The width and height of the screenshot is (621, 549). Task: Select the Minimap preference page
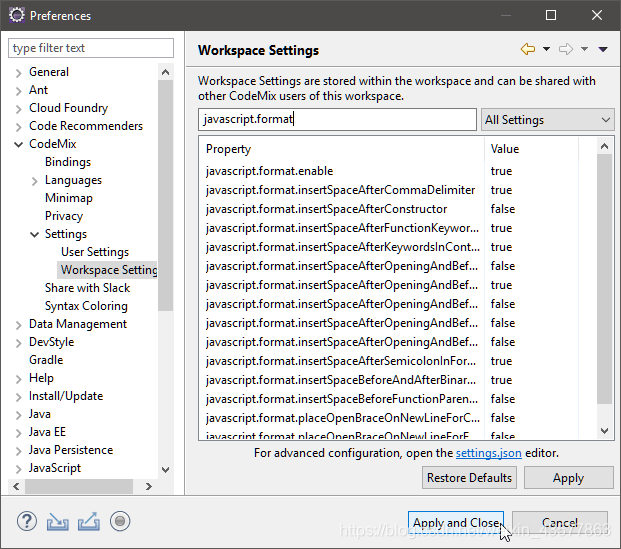point(69,198)
